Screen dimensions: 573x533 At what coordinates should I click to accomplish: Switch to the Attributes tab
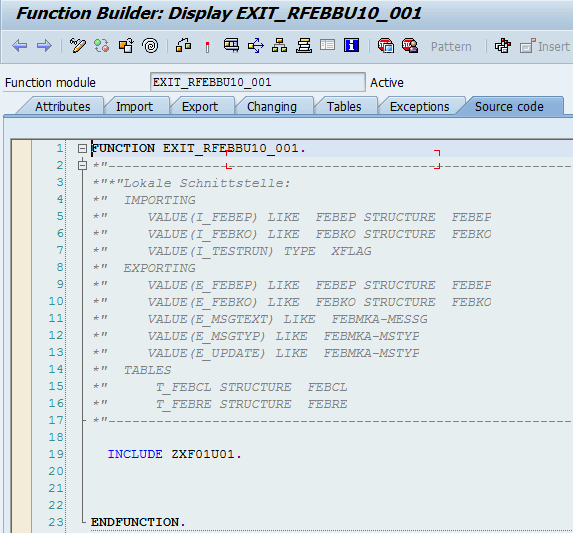pos(62,107)
